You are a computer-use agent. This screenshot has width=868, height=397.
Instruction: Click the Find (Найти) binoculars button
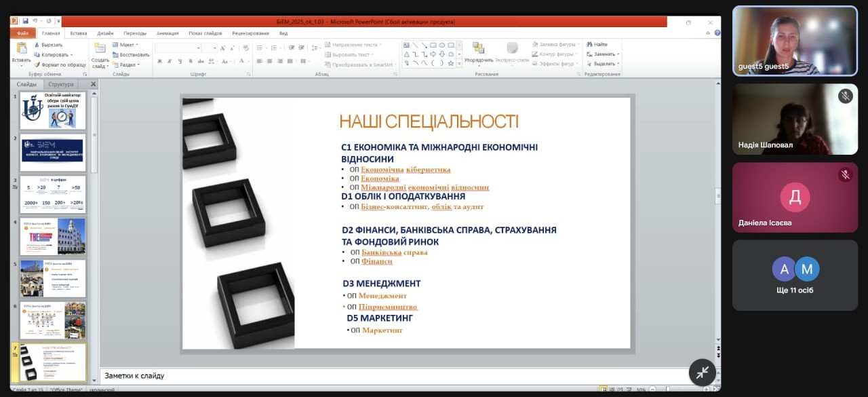(597, 44)
